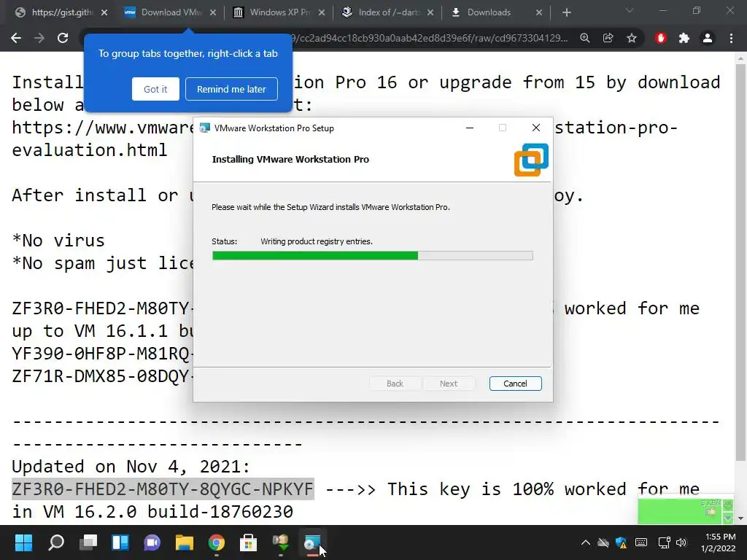Click the Setup dialog title bar icon
747x560 pixels.
click(x=205, y=128)
